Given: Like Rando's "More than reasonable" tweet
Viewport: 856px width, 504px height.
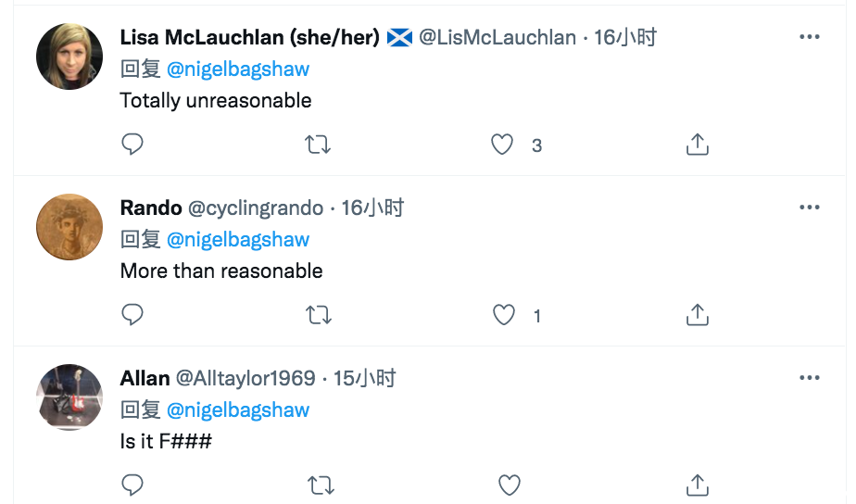Looking at the screenshot, I should point(503,315).
